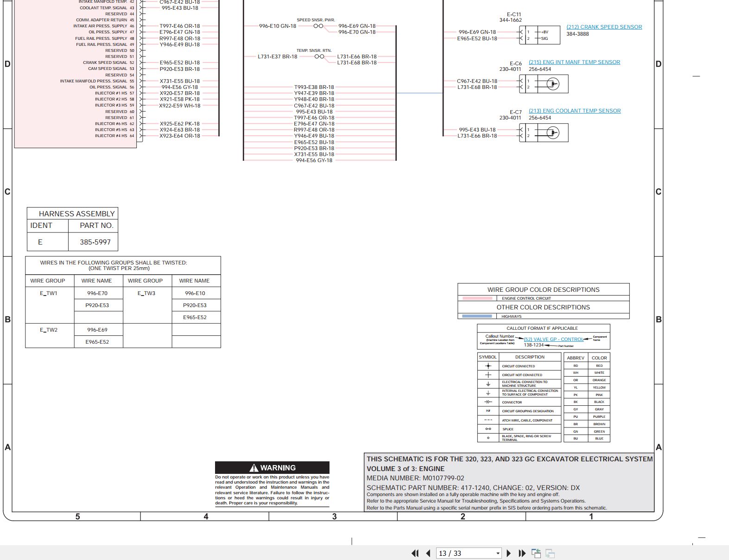729x560 pixels.
Task: Click the blue Highways color swatch
Action: 477,316
